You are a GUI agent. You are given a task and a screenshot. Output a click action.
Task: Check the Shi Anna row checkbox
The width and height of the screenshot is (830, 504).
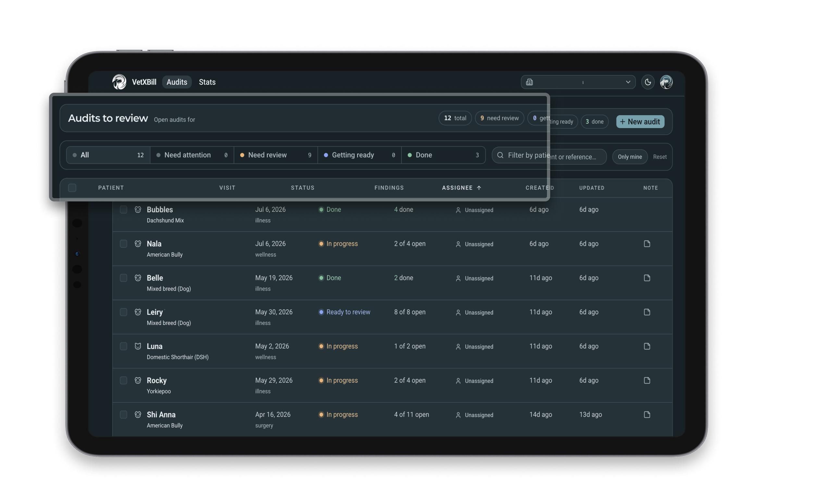tap(123, 414)
